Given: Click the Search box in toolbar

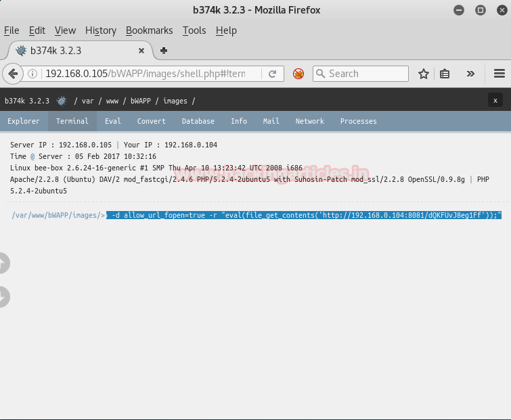Looking at the screenshot, I should 361,74.
